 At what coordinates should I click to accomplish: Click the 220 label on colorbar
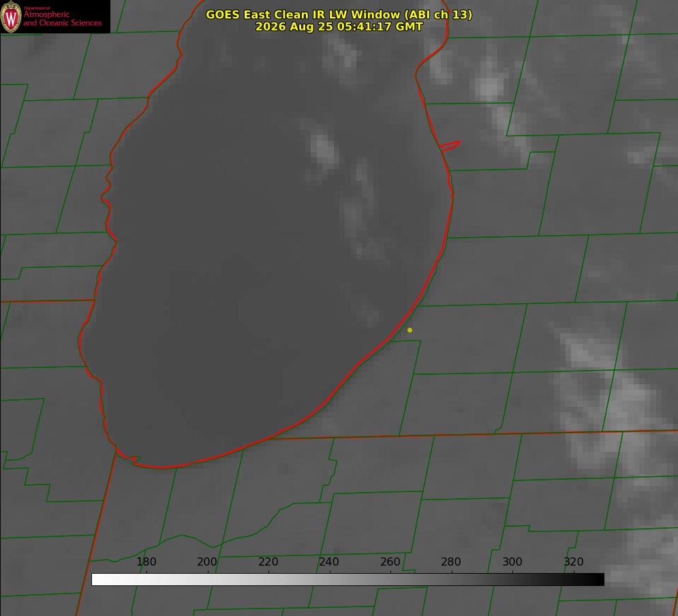(268, 561)
